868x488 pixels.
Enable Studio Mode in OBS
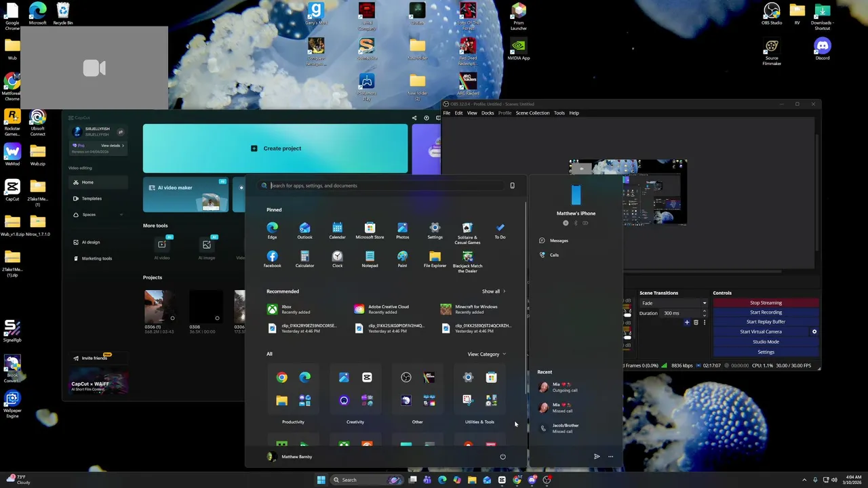[766, 342]
